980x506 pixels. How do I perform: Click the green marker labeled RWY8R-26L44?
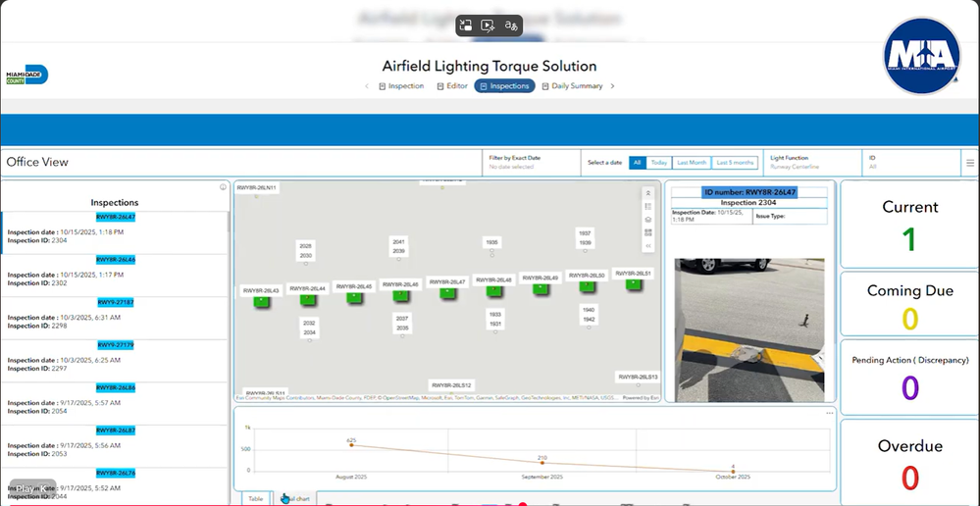(x=307, y=299)
